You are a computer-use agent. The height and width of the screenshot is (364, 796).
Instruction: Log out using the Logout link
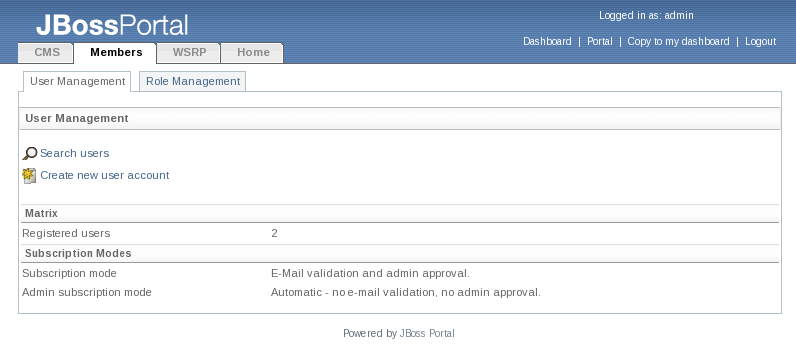pyautogui.click(x=760, y=42)
